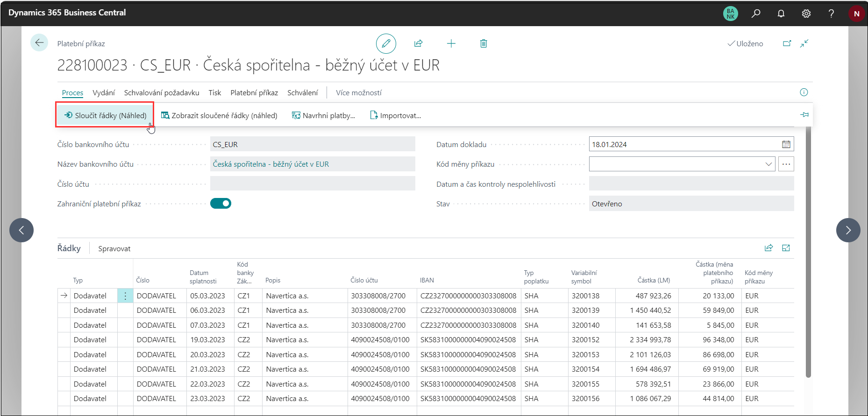Select the cell with date 06.03.2023
Screen dimensions: 868x416
210,310
